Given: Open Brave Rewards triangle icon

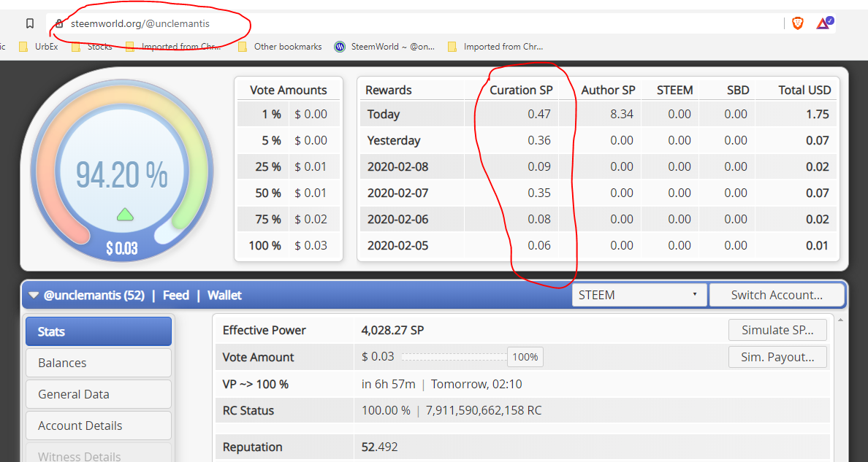Looking at the screenshot, I should point(824,23).
